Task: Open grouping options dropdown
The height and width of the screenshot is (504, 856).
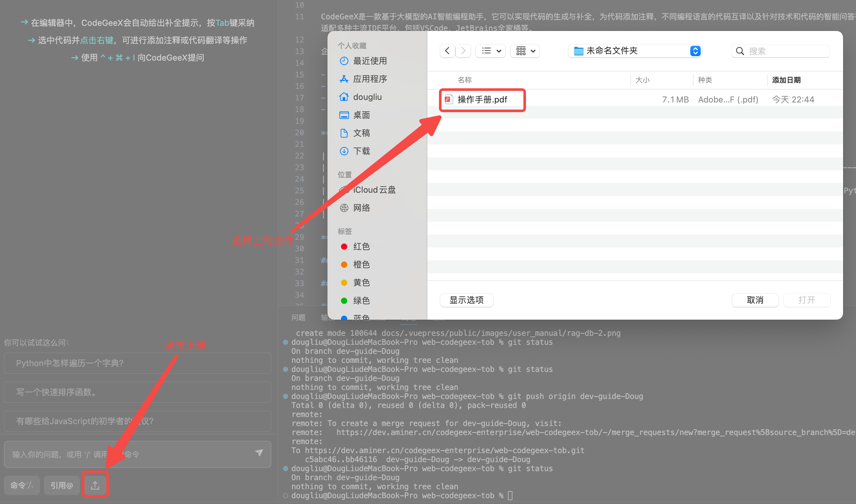Action: coord(525,51)
